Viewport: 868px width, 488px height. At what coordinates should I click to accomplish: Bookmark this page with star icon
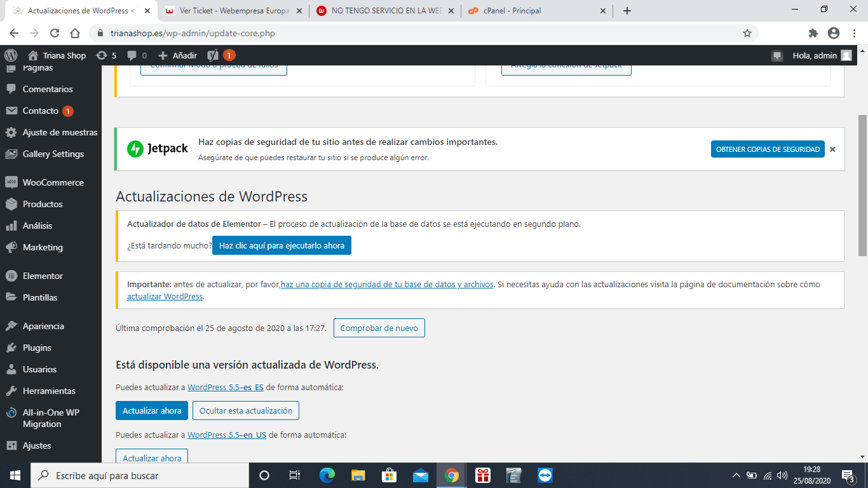tap(747, 33)
